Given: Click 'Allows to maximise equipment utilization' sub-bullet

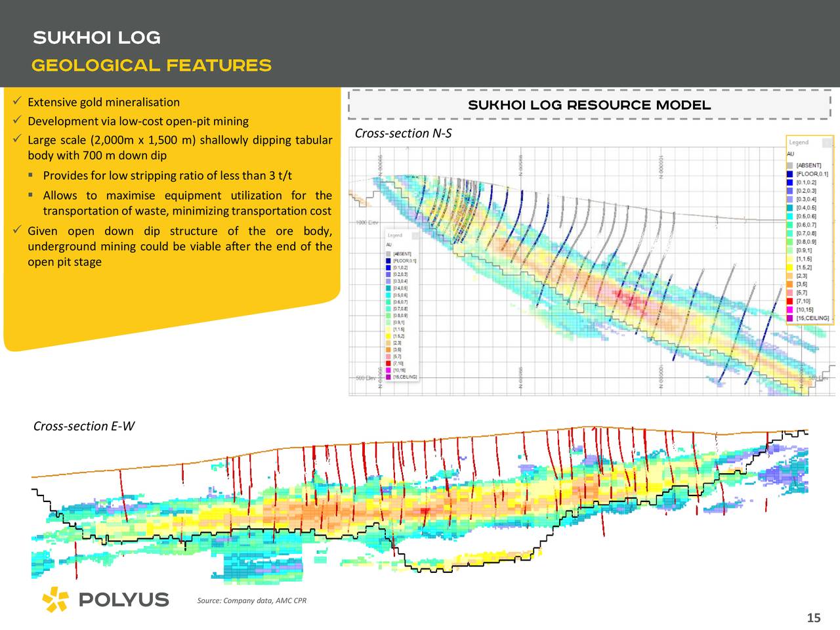Looking at the screenshot, I should (x=188, y=203).
